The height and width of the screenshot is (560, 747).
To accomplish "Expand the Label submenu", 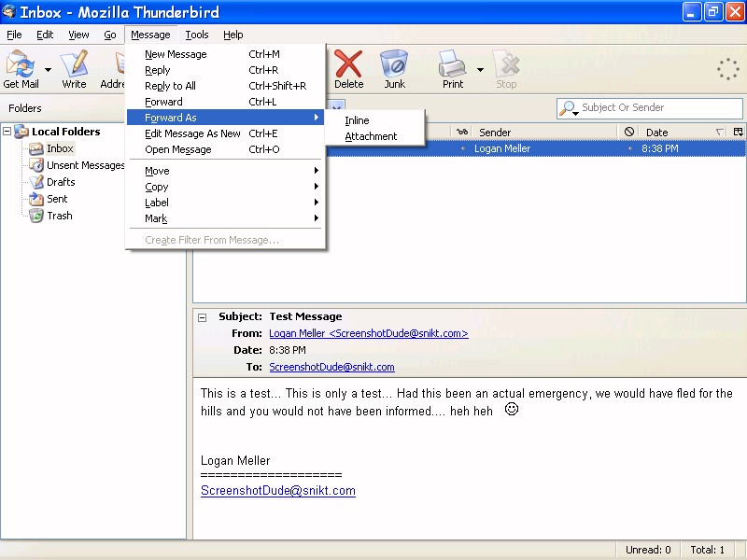I will click(225, 203).
